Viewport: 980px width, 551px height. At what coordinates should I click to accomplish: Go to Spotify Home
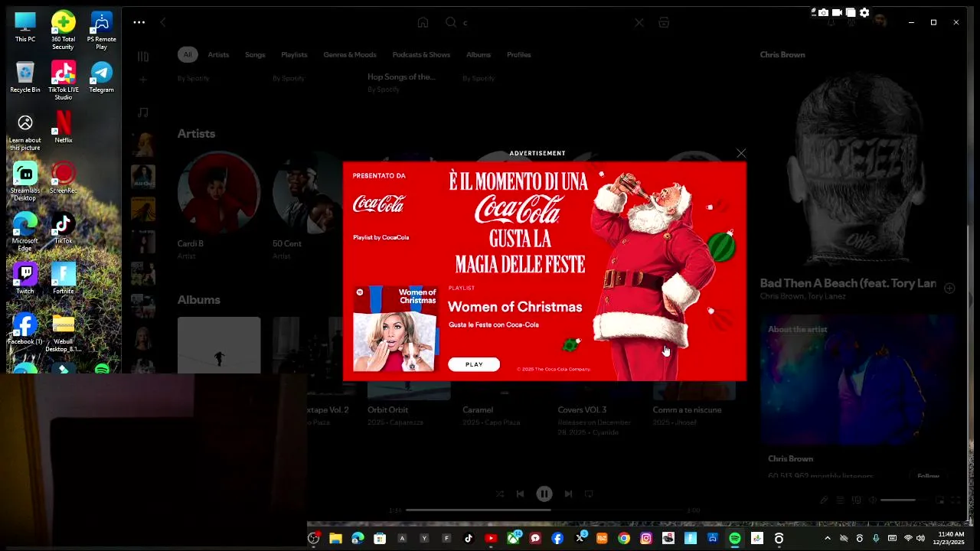click(423, 22)
